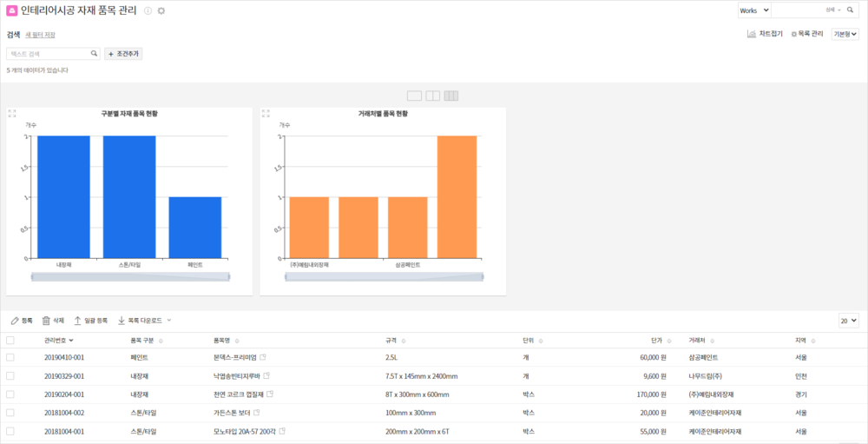The image size is (868, 444).
Task: Check the row 20190410-001 checkbox
Action: pos(10,357)
